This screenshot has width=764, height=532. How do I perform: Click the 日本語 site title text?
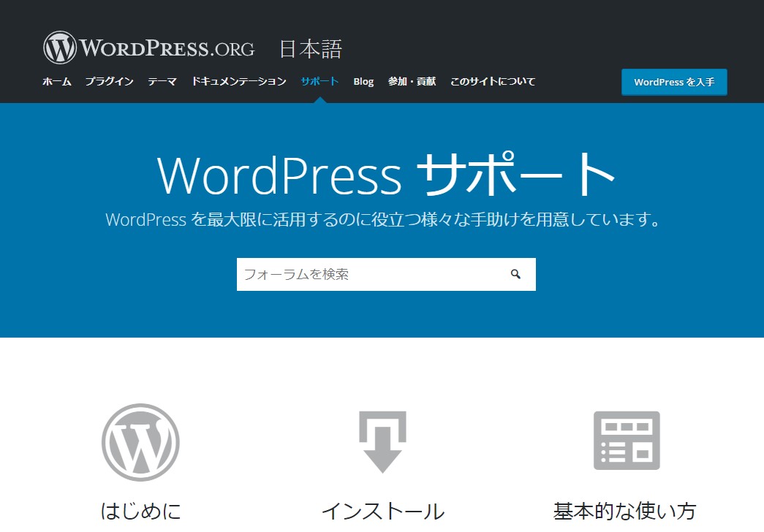point(311,49)
